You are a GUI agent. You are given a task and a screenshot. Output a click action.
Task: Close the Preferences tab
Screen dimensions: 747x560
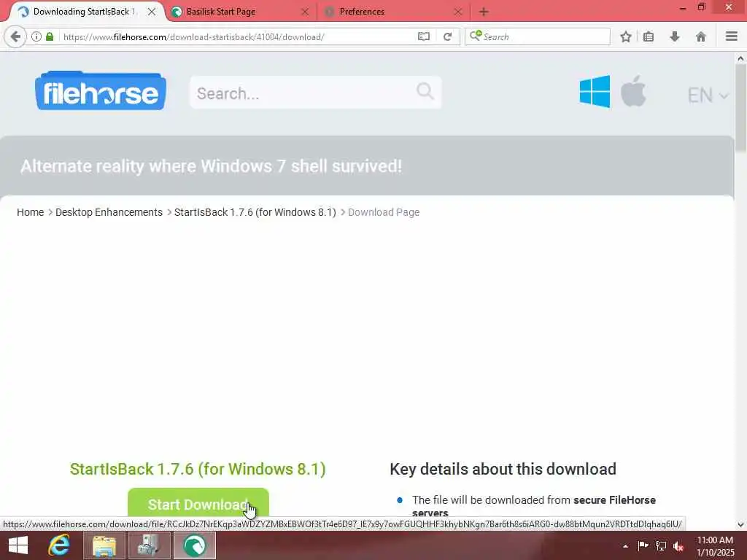(458, 12)
